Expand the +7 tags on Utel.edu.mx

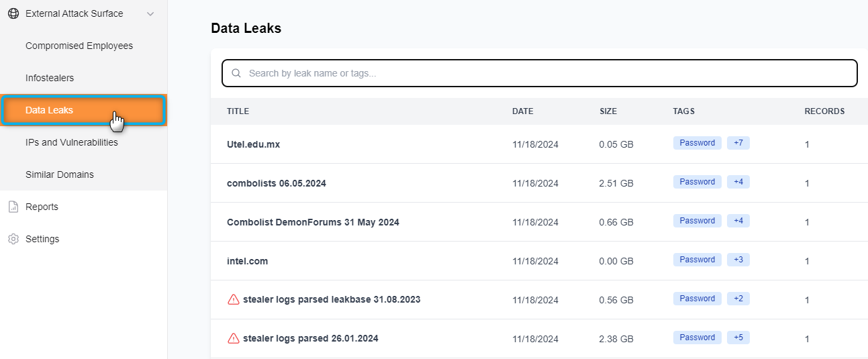click(738, 143)
